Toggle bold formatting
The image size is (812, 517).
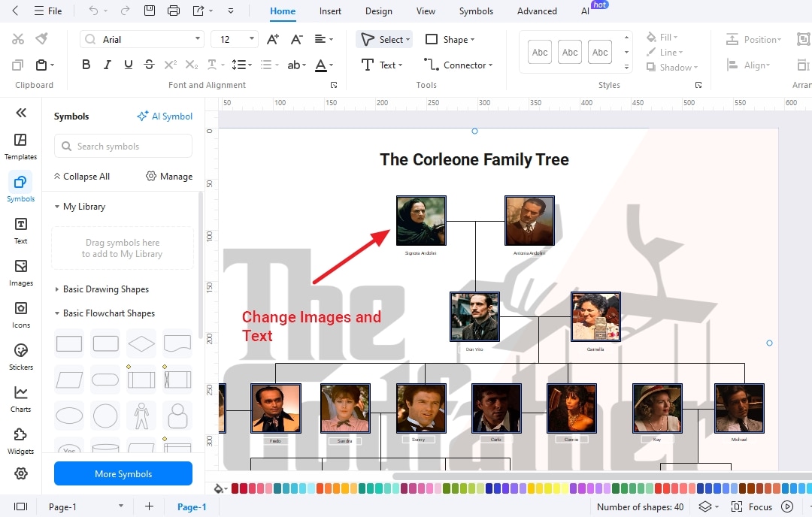(x=86, y=65)
